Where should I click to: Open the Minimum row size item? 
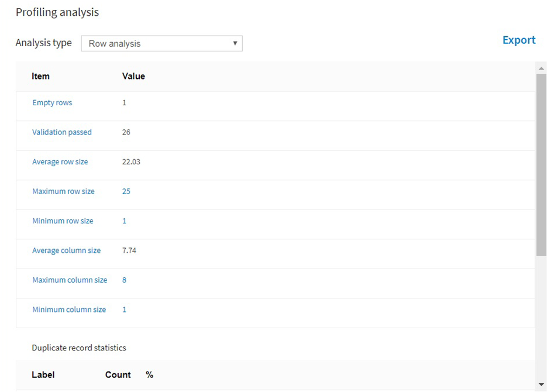pyautogui.click(x=63, y=221)
